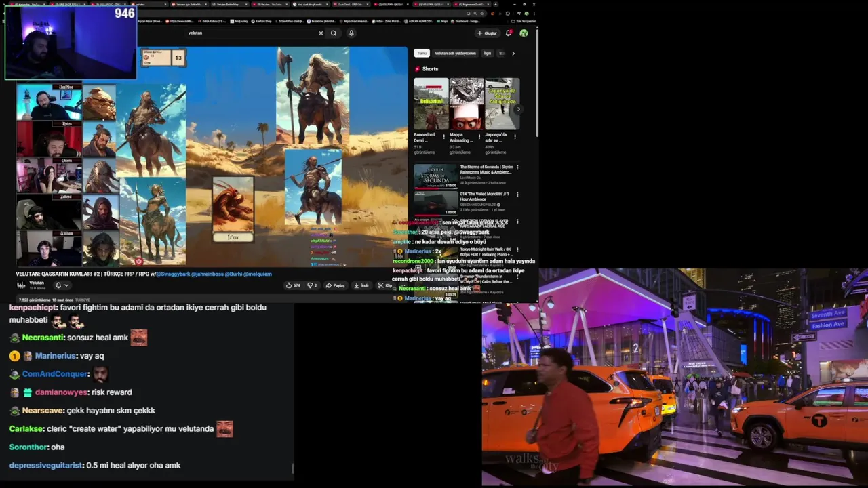Image resolution: width=868 pixels, height=488 pixels.
Task: Click chat username 'Necrasanti' in bottom chat
Action: pos(43,338)
